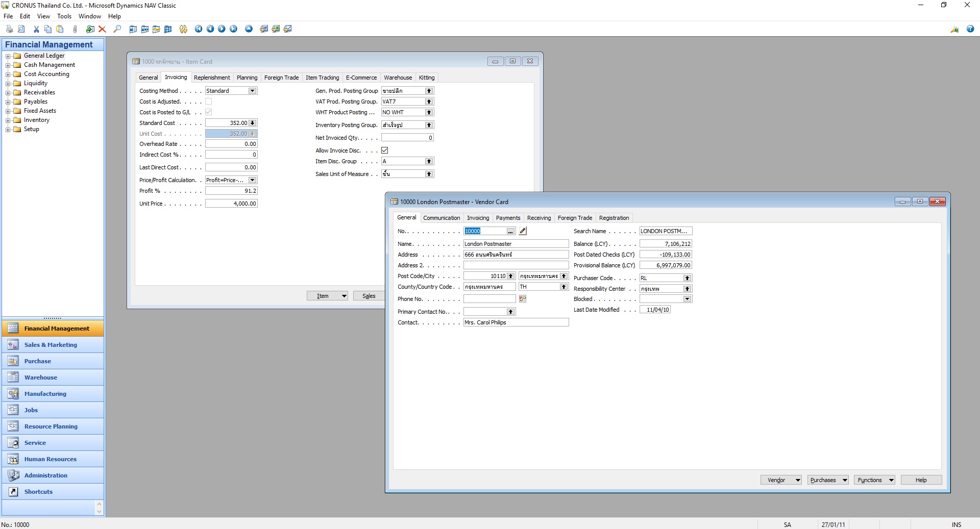This screenshot has height=529, width=980.
Task: Click the Vendor Name input field
Action: [x=516, y=244]
